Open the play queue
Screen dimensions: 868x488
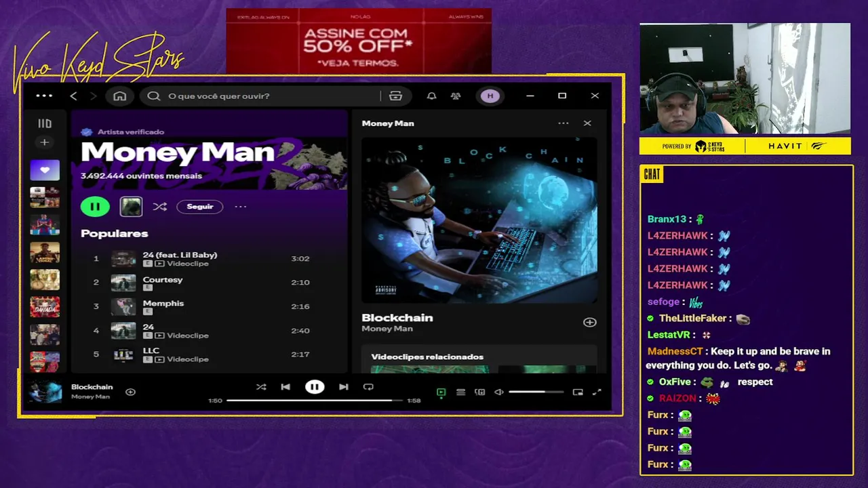pos(460,392)
